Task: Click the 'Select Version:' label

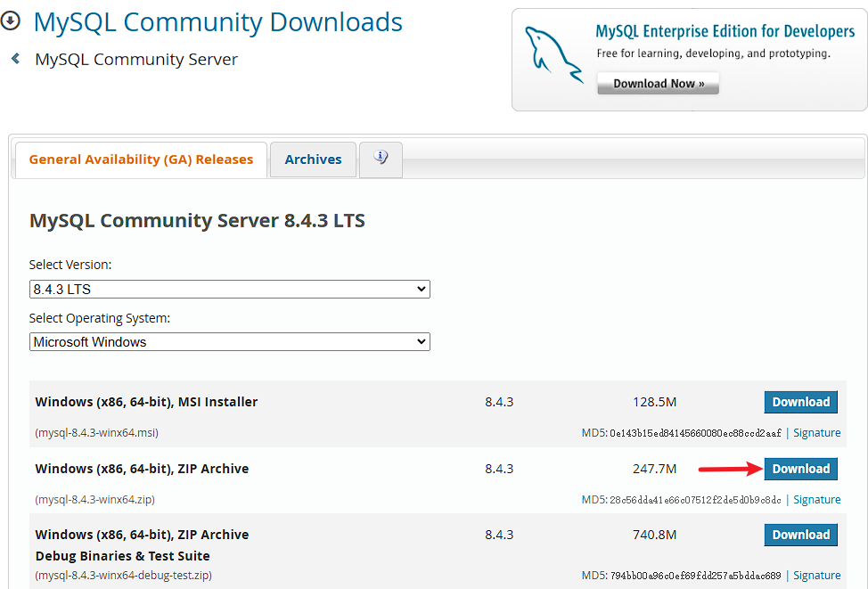Action: coord(70,265)
